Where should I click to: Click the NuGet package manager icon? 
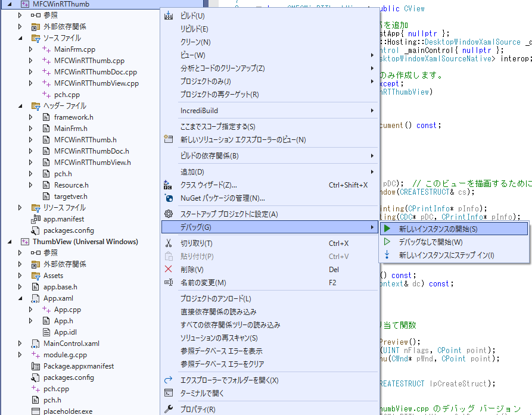tap(169, 198)
